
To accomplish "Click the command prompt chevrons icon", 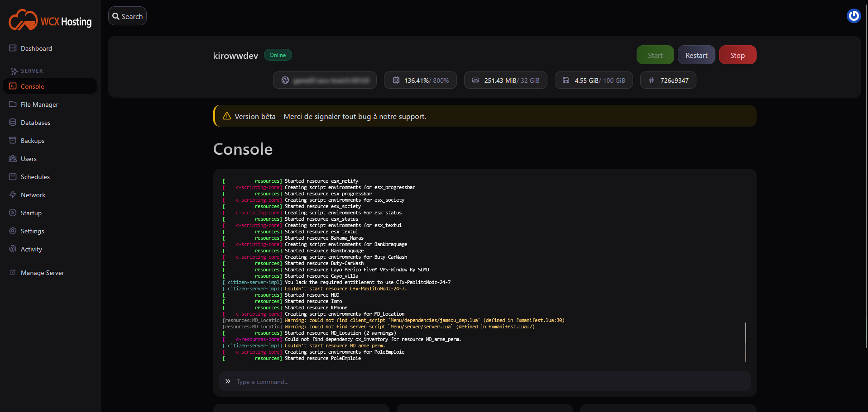I will pyautogui.click(x=228, y=381).
